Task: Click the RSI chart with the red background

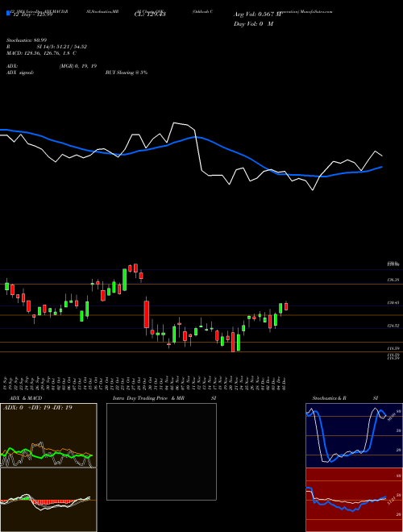Action: coord(354,500)
